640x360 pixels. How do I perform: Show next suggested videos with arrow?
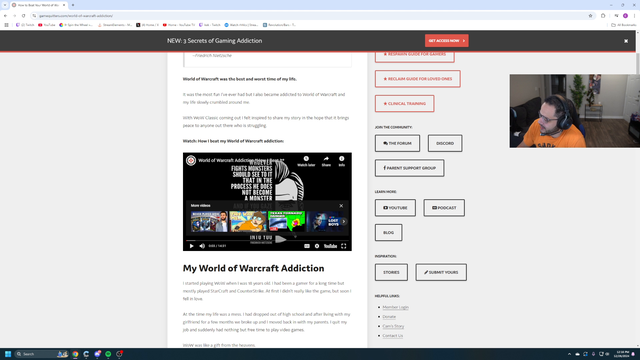(344, 222)
